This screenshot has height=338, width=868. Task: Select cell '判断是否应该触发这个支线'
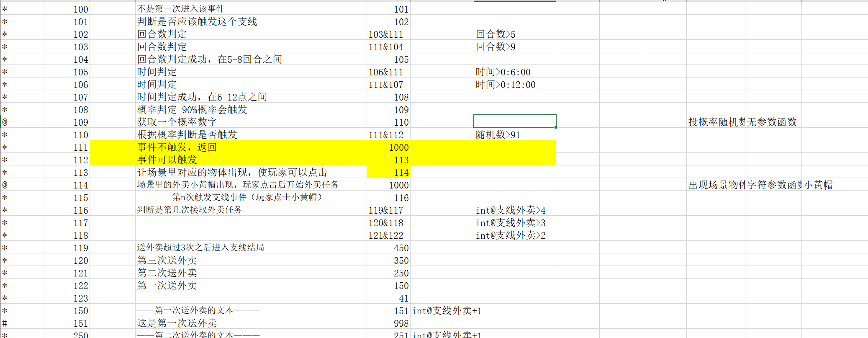click(251, 21)
